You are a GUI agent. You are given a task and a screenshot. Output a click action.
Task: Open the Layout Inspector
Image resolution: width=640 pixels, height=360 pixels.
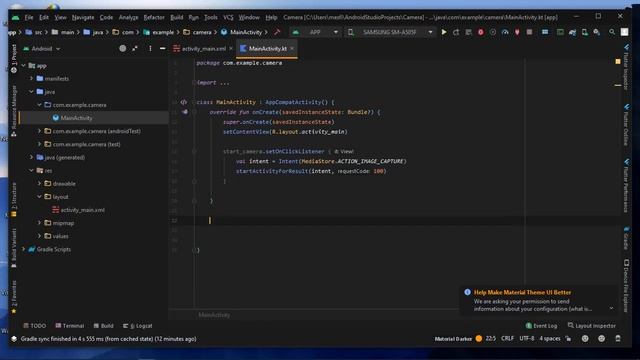[x=591, y=326]
